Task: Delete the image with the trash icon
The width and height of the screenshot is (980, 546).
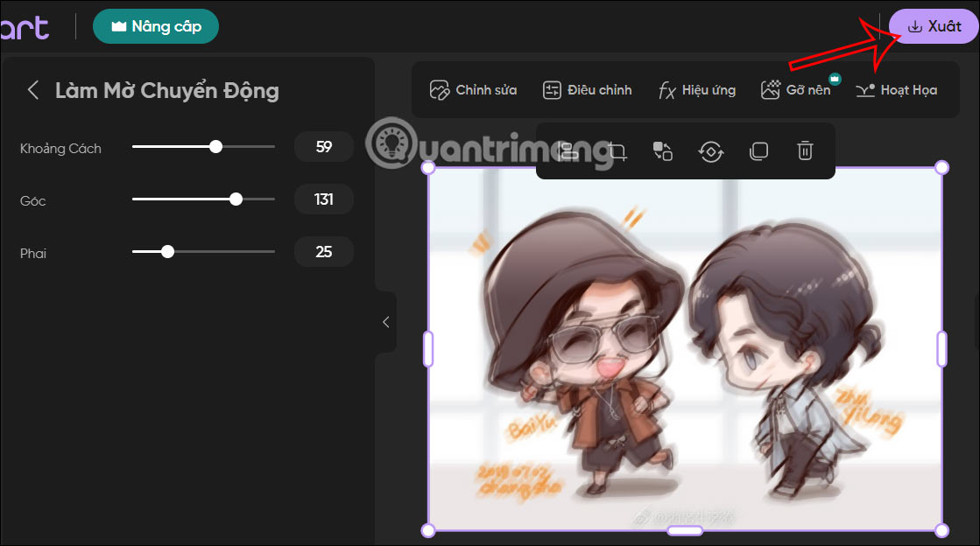Action: click(x=805, y=151)
